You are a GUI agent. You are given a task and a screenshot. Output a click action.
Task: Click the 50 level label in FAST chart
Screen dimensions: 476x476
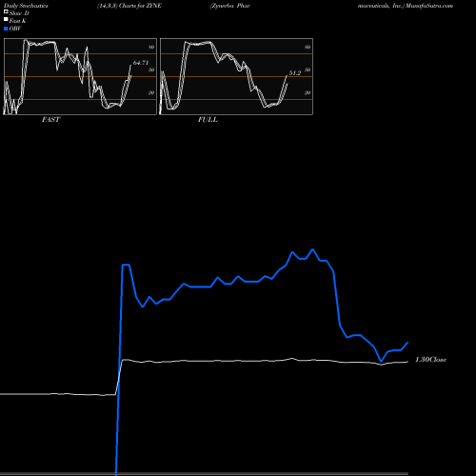click(x=151, y=69)
